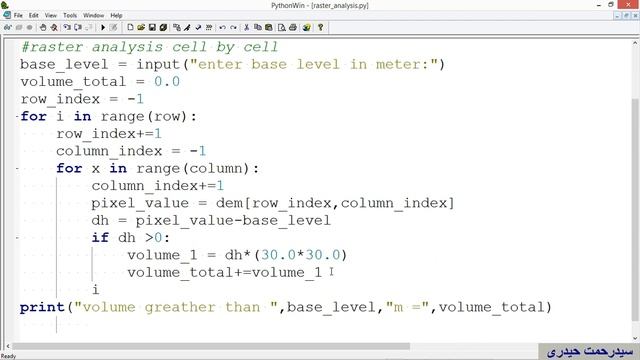The height and width of the screenshot is (360, 640).
Task: Run the script with the running man icon
Action: point(187,27)
